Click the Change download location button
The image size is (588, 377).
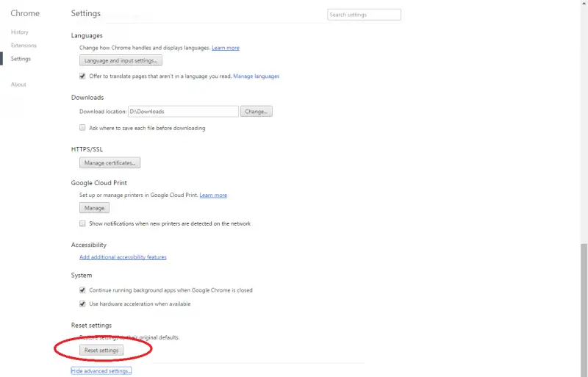(x=256, y=112)
